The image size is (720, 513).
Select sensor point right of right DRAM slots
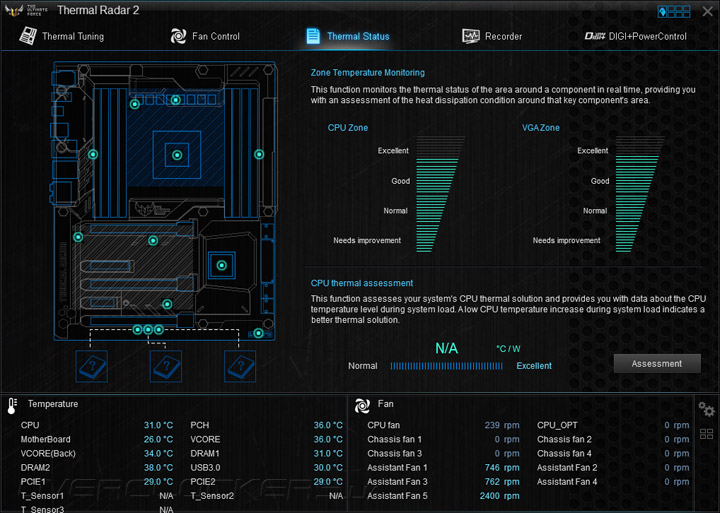tap(259, 154)
